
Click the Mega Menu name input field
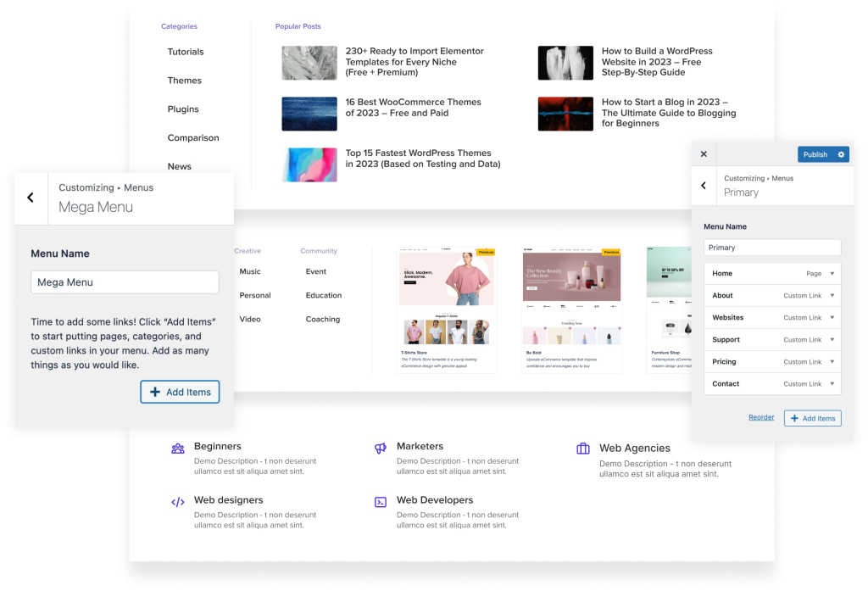pos(125,282)
